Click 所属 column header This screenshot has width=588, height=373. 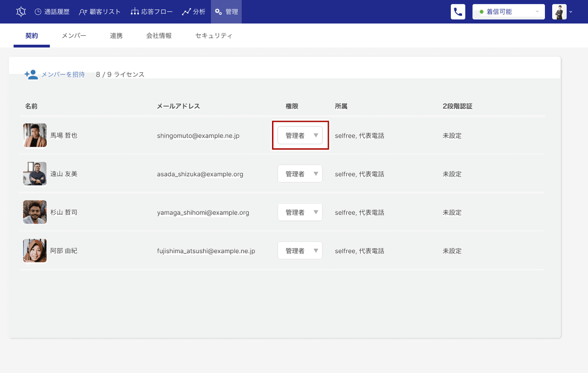[x=341, y=106]
